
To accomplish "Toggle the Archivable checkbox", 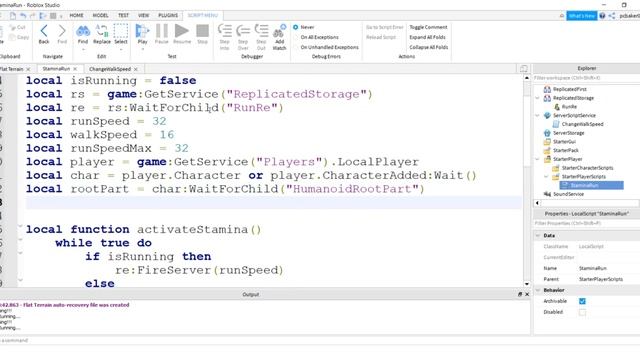I will click(x=582, y=301).
